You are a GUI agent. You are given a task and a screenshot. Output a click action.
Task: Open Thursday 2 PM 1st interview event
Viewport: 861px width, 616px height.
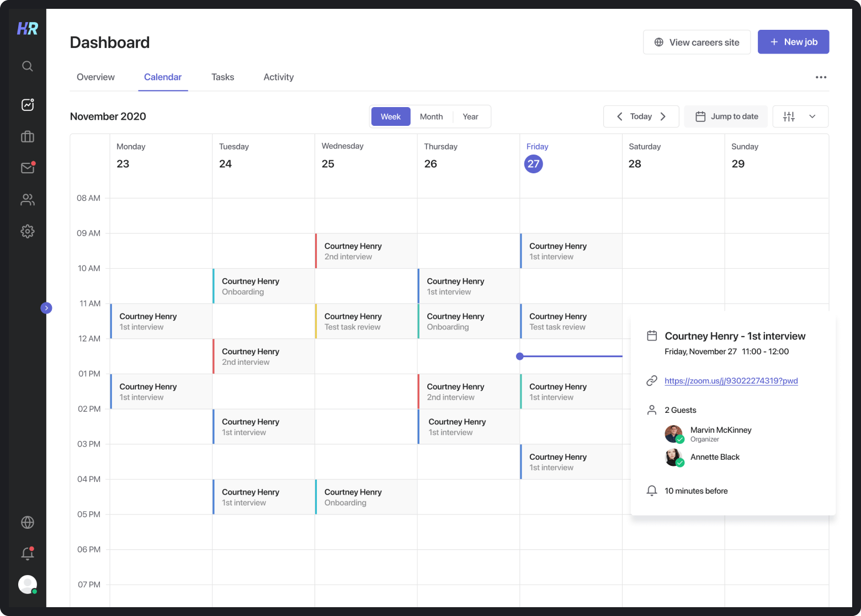pos(469,427)
